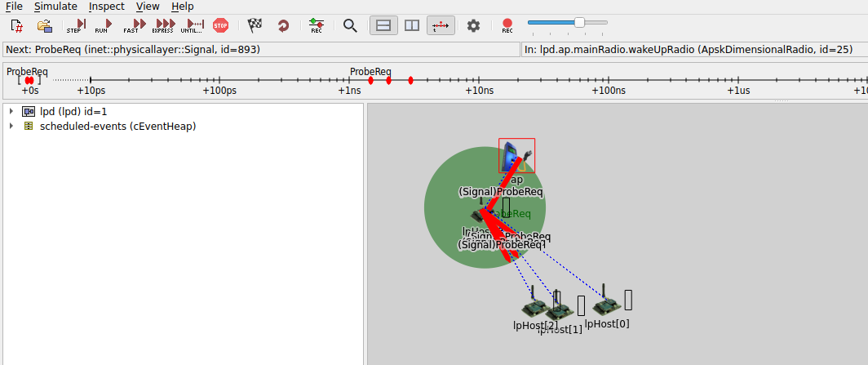Open the Simulate menu
The width and height of the screenshot is (868, 365).
pyautogui.click(x=55, y=7)
